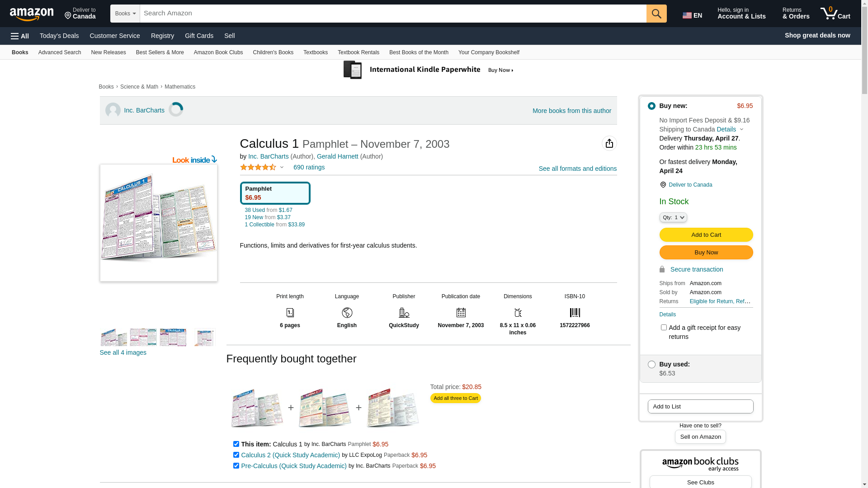
Task: Select the Buy used radio option
Action: [x=651, y=365]
